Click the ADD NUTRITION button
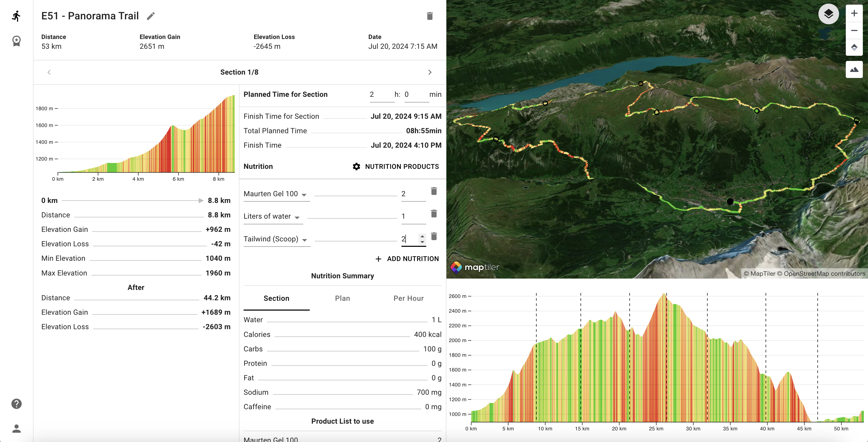868x442 pixels. pos(407,259)
